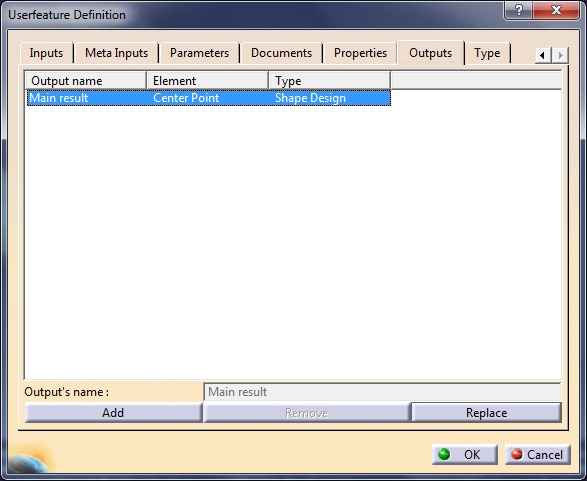Replace the selected output
This screenshot has width=587, height=481.
click(486, 412)
